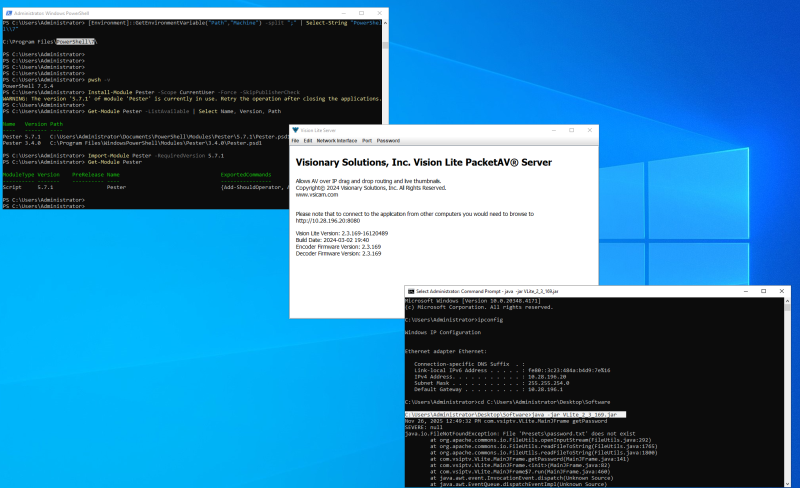The height and width of the screenshot is (488, 800).
Task: Maximize the Administrator Windows PowerShell window
Action: (x=361, y=11)
